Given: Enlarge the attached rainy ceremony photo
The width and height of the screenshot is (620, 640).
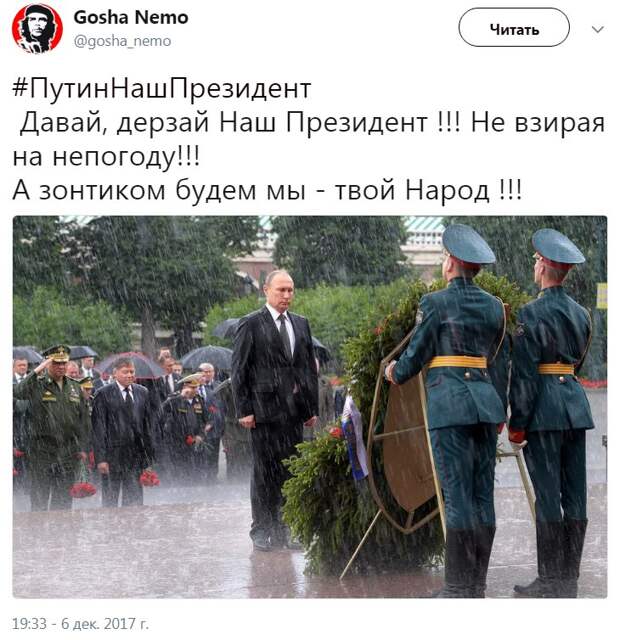Looking at the screenshot, I should coord(310,407).
